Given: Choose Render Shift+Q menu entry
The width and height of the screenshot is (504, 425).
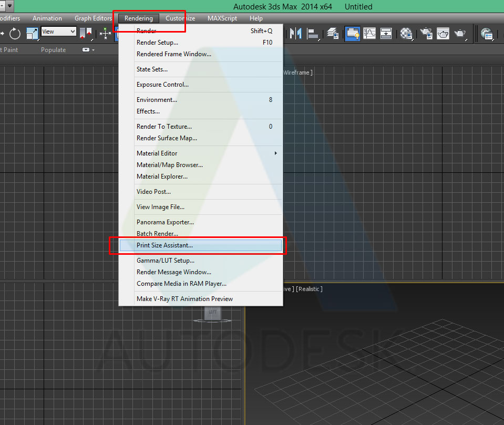Looking at the screenshot, I should 201,31.
